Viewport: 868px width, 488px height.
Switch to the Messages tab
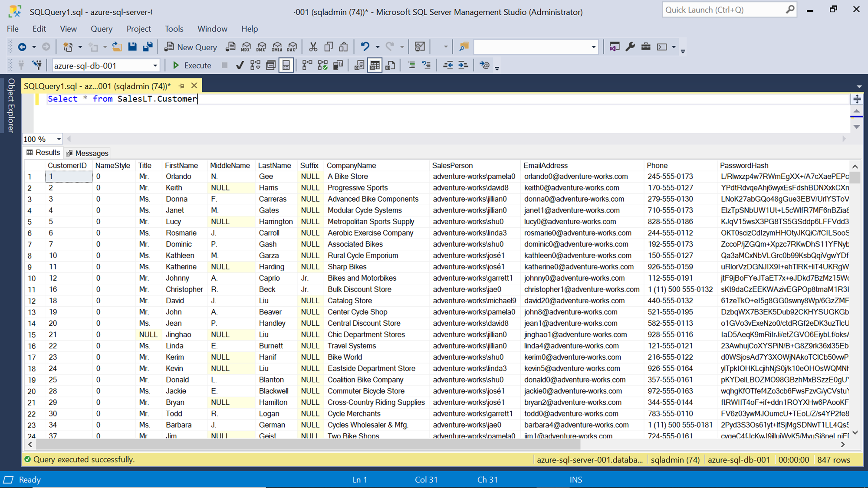(x=91, y=153)
